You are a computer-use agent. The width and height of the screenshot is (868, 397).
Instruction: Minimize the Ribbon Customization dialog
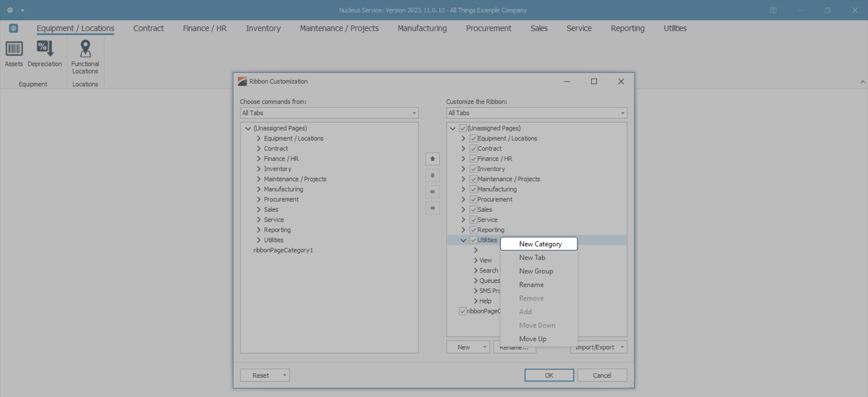point(567,81)
